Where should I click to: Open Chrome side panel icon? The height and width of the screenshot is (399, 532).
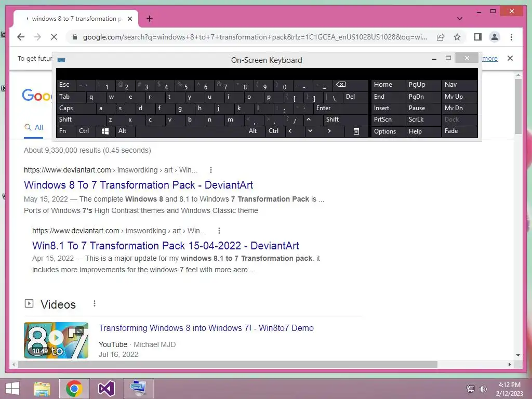click(478, 37)
